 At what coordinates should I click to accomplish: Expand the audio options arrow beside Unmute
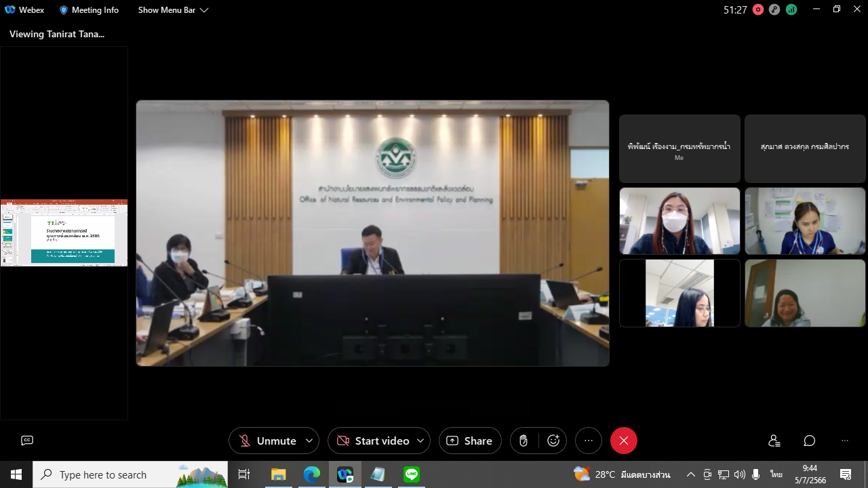(x=309, y=441)
